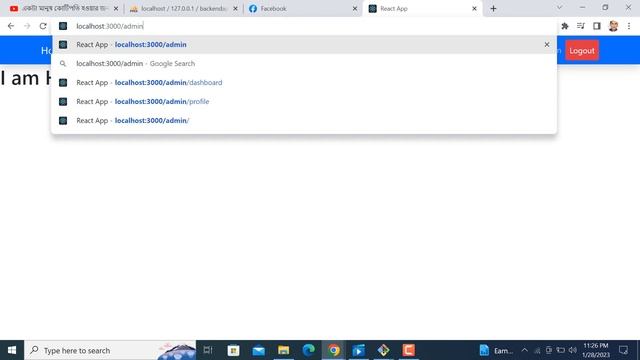Remove the localhost:3000/admin suggestion with X
Viewport: 640px width, 360px height.
pyautogui.click(x=547, y=44)
